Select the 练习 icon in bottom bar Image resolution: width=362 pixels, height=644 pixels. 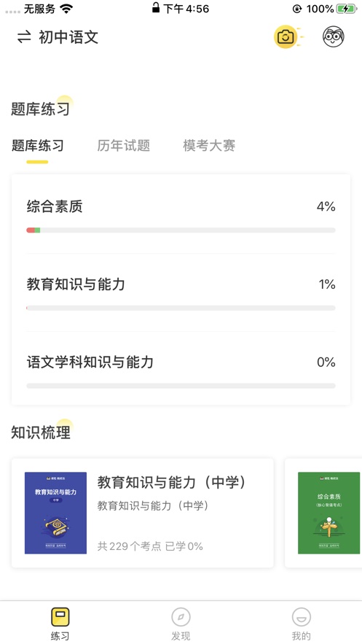60,617
